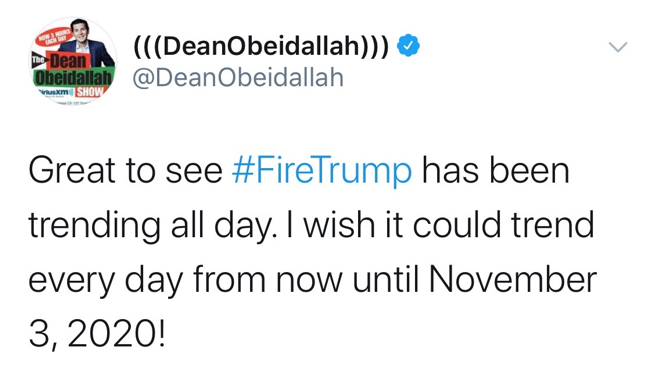Visit the @DeanObeidallah handle link
This screenshot has height=367, width=654.
coord(238,78)
